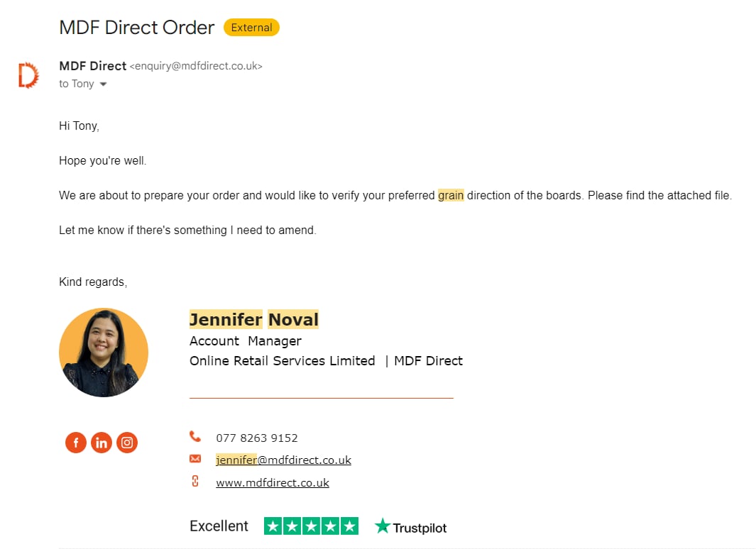Image resolution: width=756 pixels, height=549 pixels.
Task: Visit the www.mdfdirect.co.uk website link
Action: tap(273, 483)
